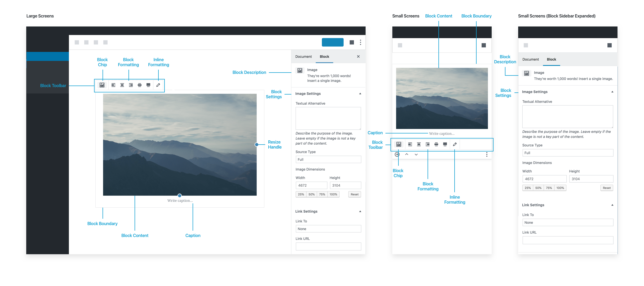Switch to the Block tab

[325, 56]
